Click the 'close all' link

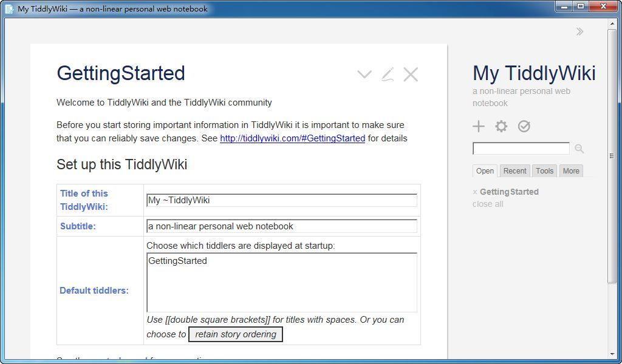pos(488,204)
